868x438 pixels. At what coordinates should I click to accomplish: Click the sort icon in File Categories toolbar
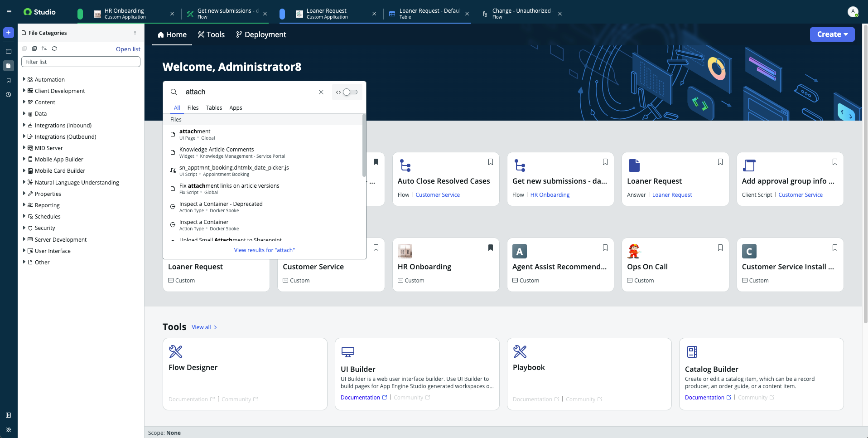44,49
